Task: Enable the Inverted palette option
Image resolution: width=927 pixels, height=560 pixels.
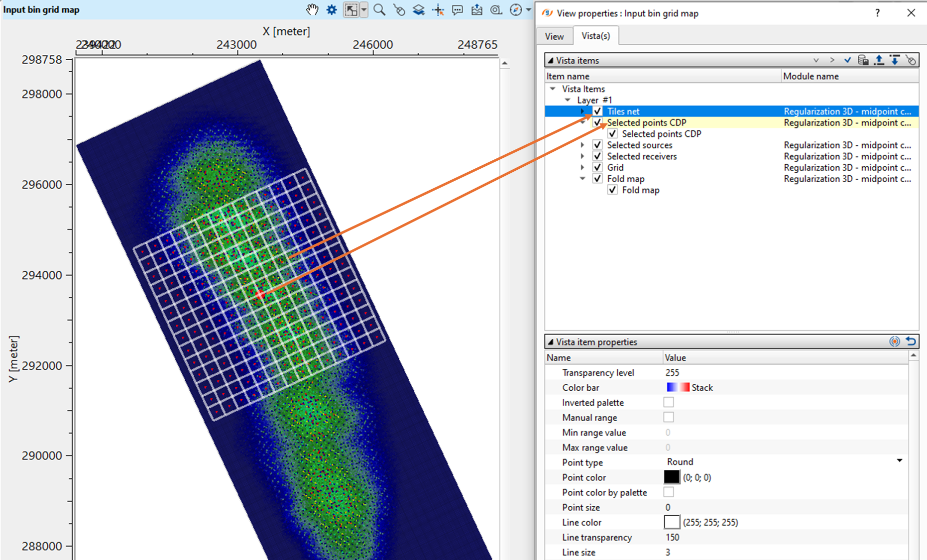Action: [x=669, y=402]
